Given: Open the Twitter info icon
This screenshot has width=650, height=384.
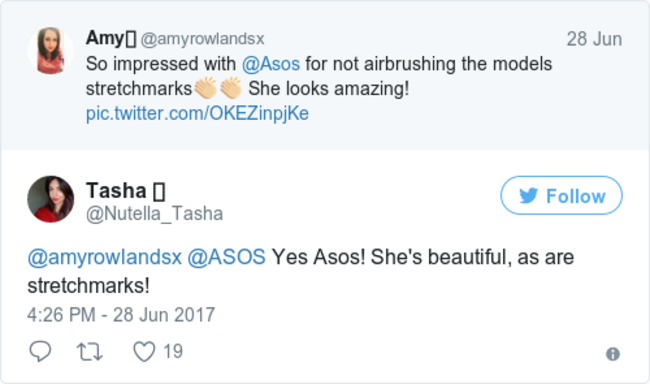Looking at the screenshot, I should click(613, 354).
